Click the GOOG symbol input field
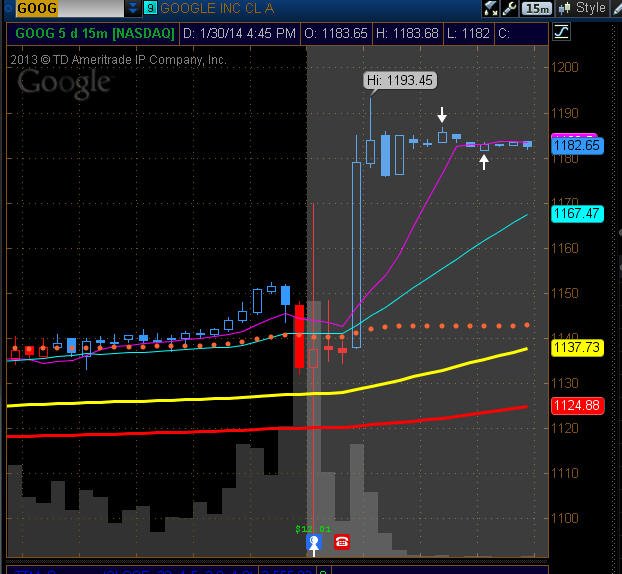622x574 pixels. click(69, 8)
